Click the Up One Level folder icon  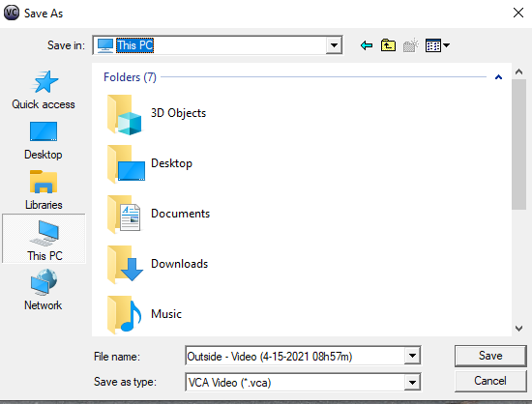coord(388,45)
